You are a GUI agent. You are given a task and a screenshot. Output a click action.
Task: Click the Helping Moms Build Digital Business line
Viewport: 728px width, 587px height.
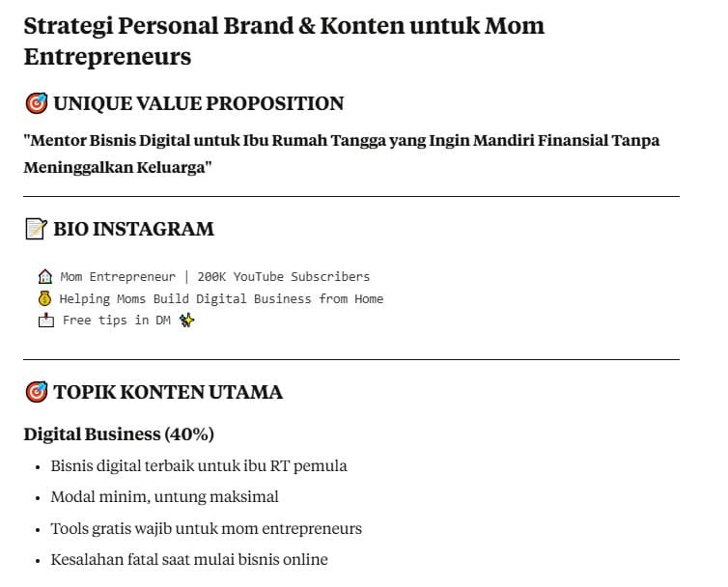pyautogui.click(x=221, y=298)
